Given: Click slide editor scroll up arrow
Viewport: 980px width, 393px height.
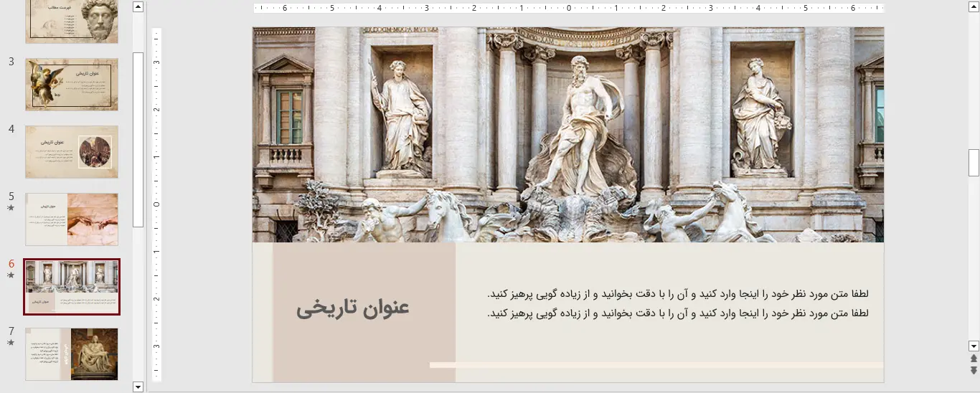Looking at the screenshot, I should tap(974, 7).
